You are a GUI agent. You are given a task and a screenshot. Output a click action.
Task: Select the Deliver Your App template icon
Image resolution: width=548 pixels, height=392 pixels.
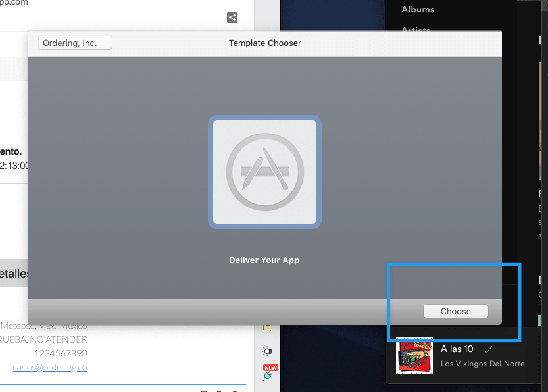tap(264, 172)
